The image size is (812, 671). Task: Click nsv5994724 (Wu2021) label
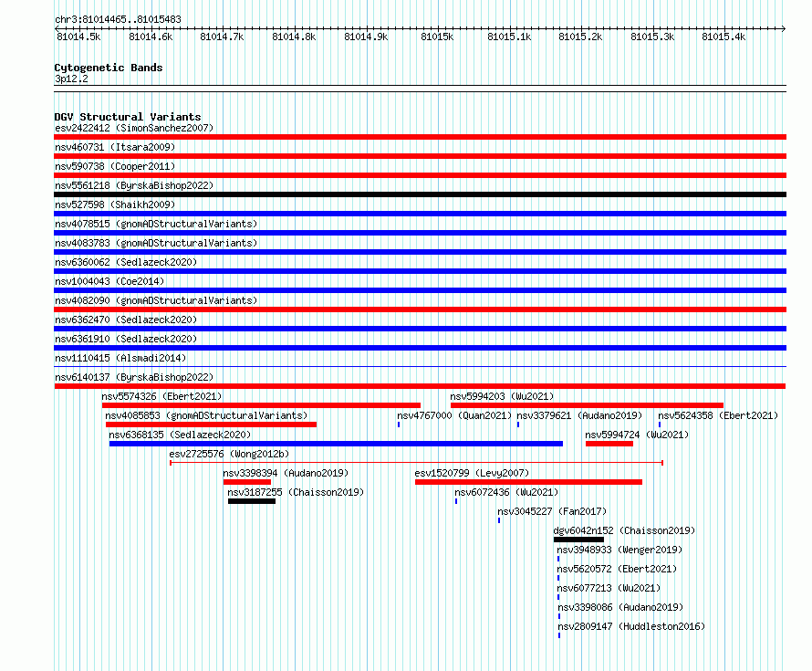637,435
